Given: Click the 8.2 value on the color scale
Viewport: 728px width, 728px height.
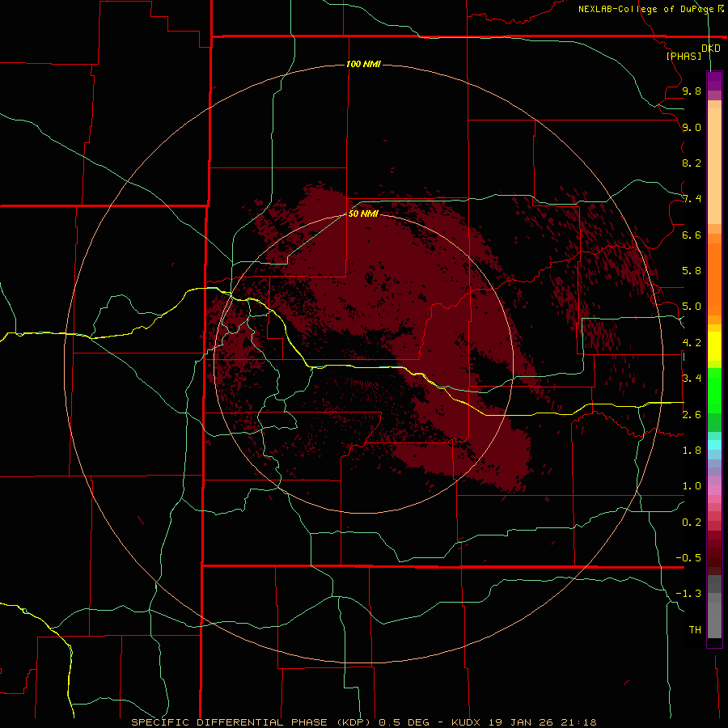Looking at the screenshot, I should tap(692, 163).
